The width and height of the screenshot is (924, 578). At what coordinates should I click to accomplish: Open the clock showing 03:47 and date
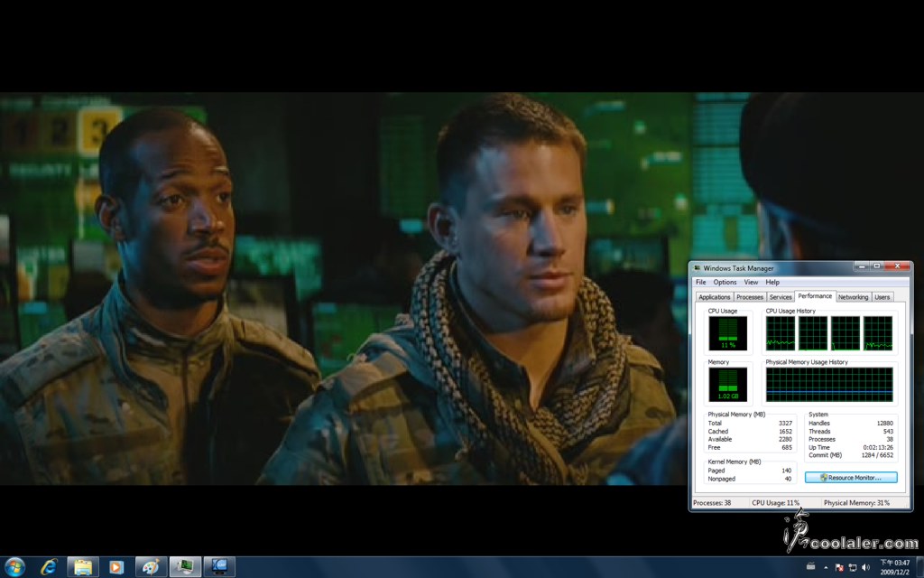tap(894, 567)
